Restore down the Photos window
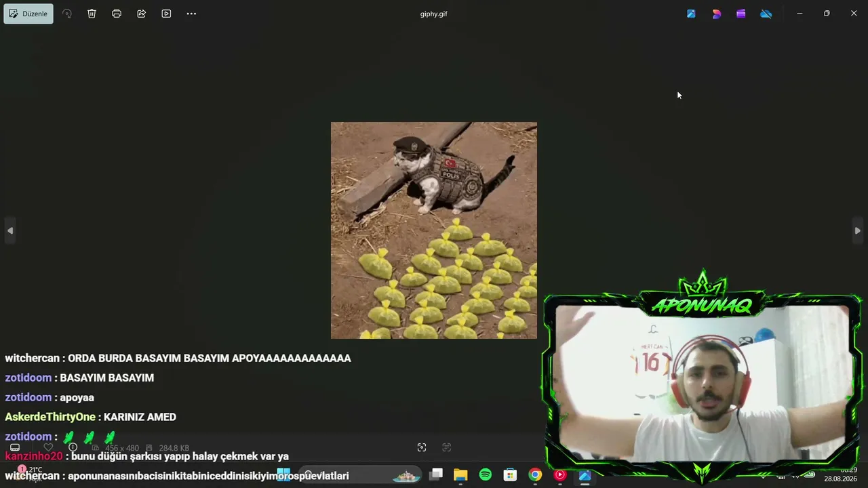 [827, 14]
